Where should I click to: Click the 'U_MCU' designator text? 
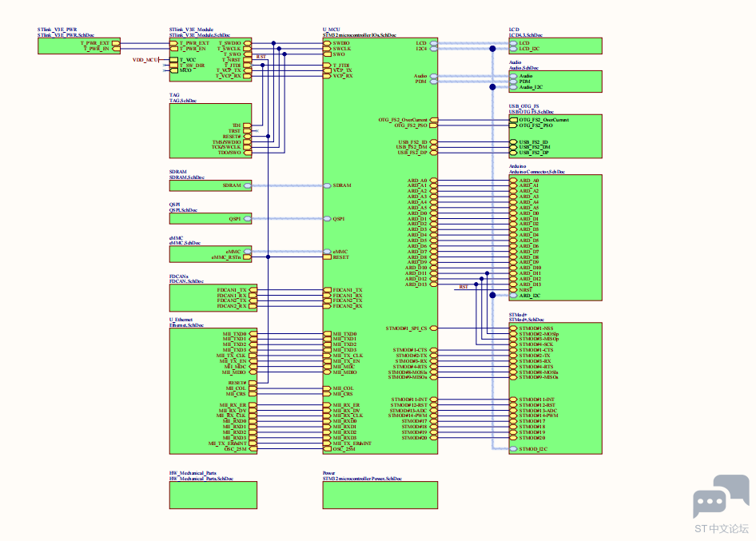pos(331,30)
